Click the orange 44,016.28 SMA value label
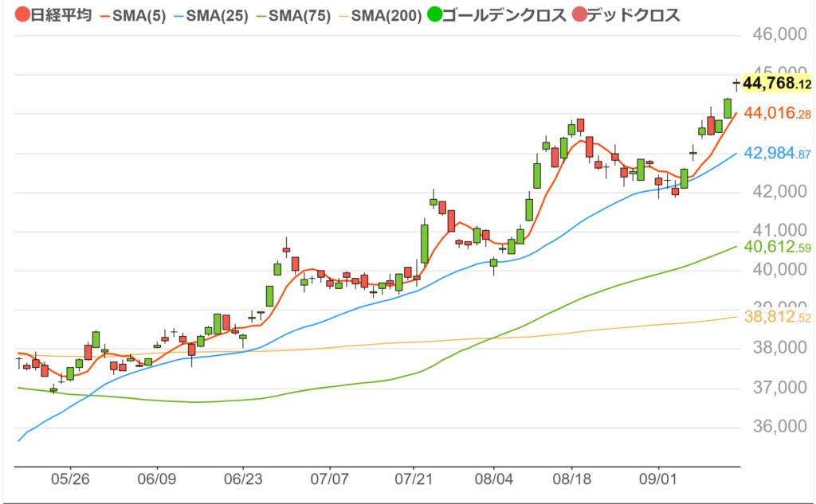 pos(776,114)
